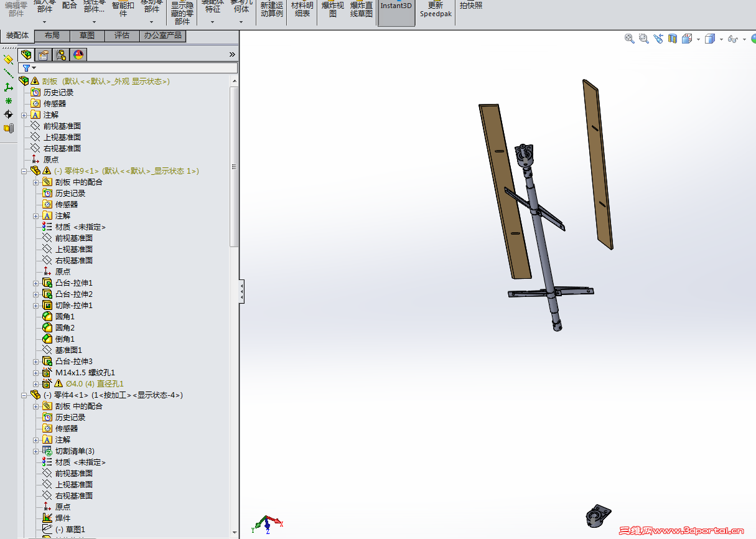Open View Orientation dropdown arrow
756x539 pixels.
point(698,39)
